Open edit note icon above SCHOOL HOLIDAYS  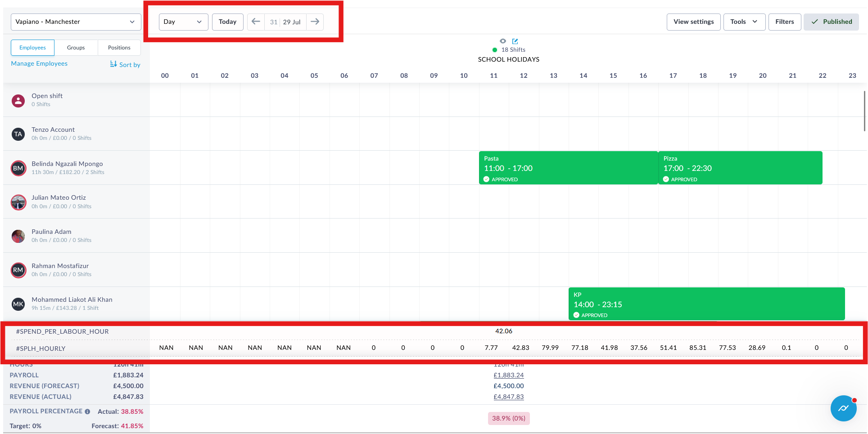click(x=515, y=41)
